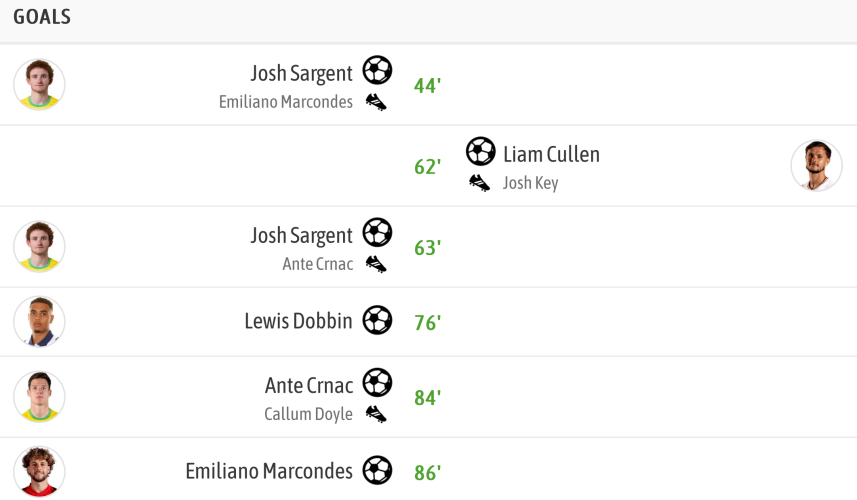This screenshot has height=500, width=857.
Task: Click the goal ball icon beside Josh Sargent 44'
Action: pos(377,70)
